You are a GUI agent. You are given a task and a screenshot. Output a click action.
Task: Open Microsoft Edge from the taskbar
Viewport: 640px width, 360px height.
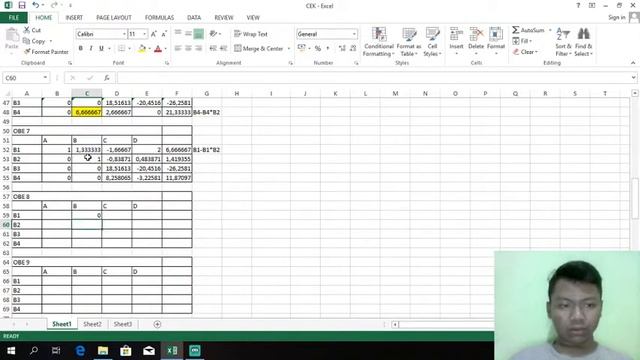tap(80, 351)
